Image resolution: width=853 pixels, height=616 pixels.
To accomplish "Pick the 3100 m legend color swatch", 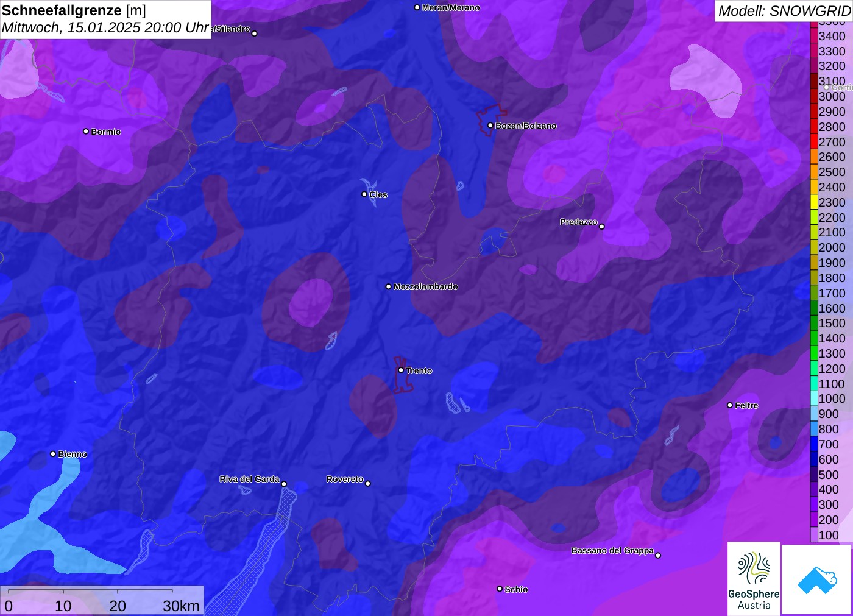I will tap(813, 81).
